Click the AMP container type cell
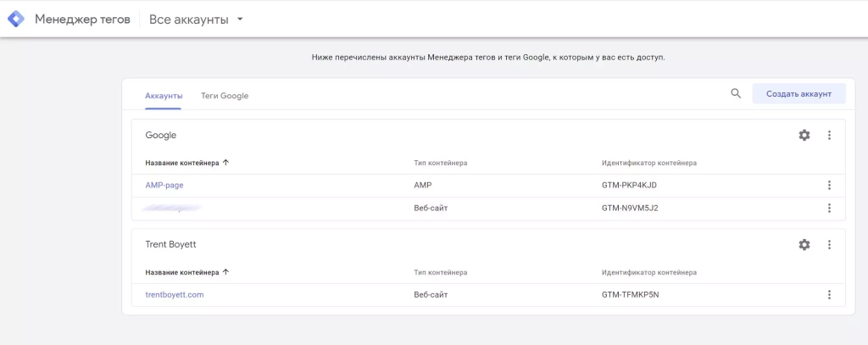The width and height of the screenshot is (868, 345). 422,186
